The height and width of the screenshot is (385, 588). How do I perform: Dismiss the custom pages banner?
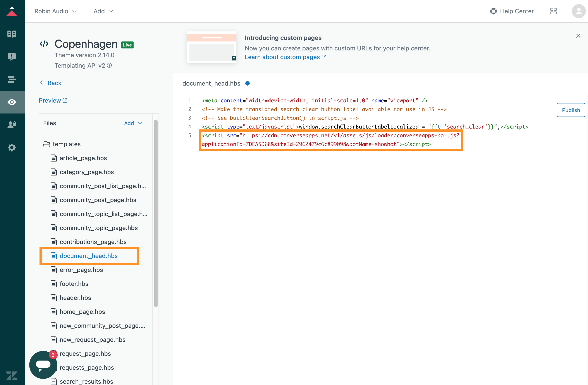coord(578,36)
